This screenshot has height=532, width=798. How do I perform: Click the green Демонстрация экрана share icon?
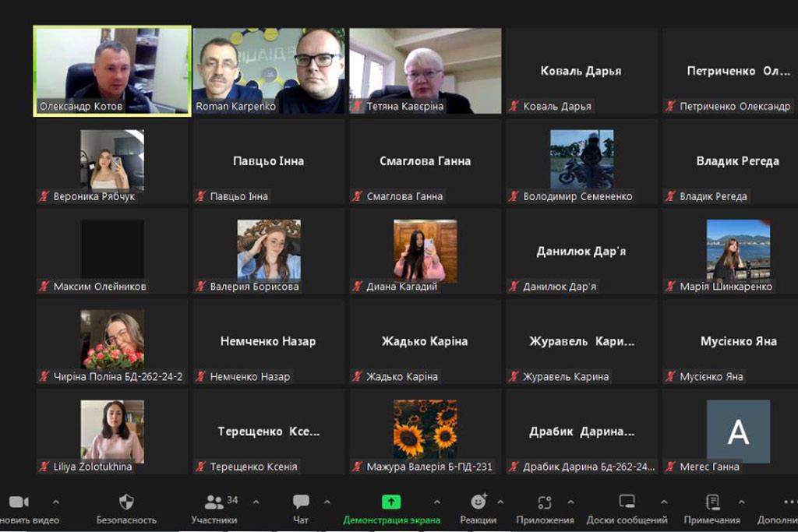point(391,502)
